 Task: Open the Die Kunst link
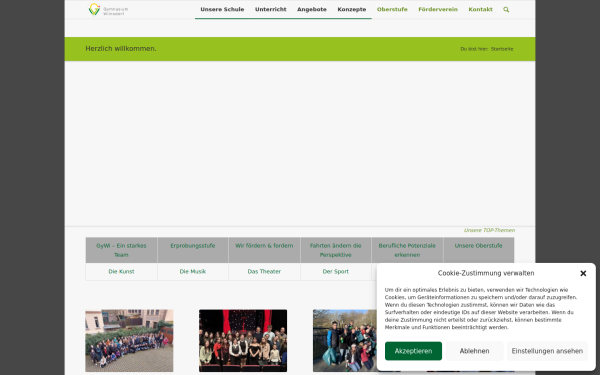coord(121,272)
